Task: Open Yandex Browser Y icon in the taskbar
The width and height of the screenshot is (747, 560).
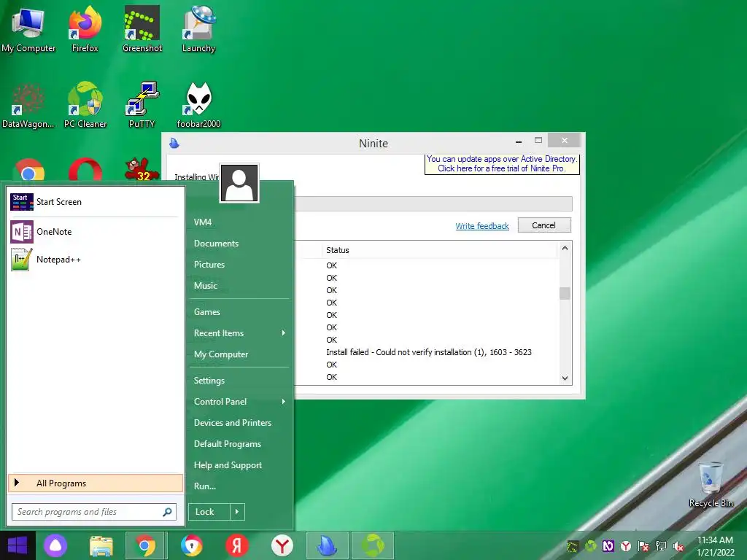Action: coord(282,545)
